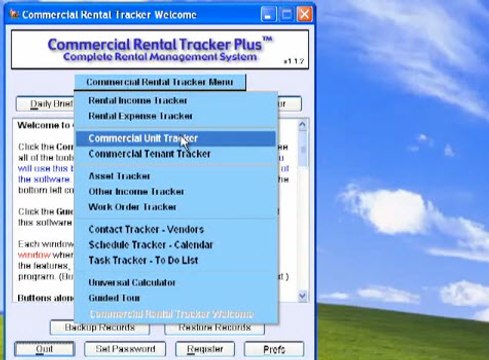Click the welcome text scrollbar thumb
489x360 pixels.
click(x=303, y=149)
